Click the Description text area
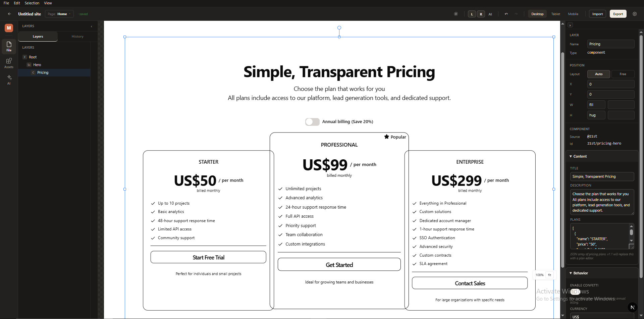The height and width of the screenshot is (319, 644). click(602, 202)
